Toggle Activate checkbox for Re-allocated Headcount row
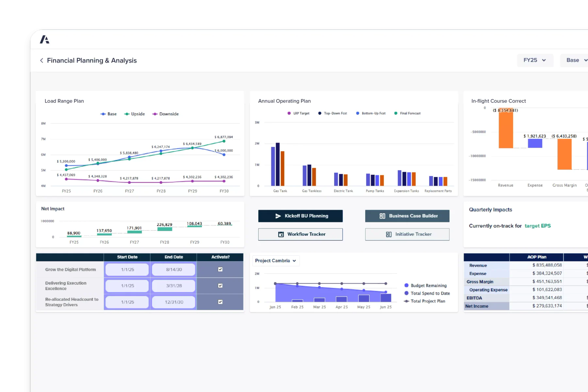This screenshot has width=588, height=392. [220, 302]
